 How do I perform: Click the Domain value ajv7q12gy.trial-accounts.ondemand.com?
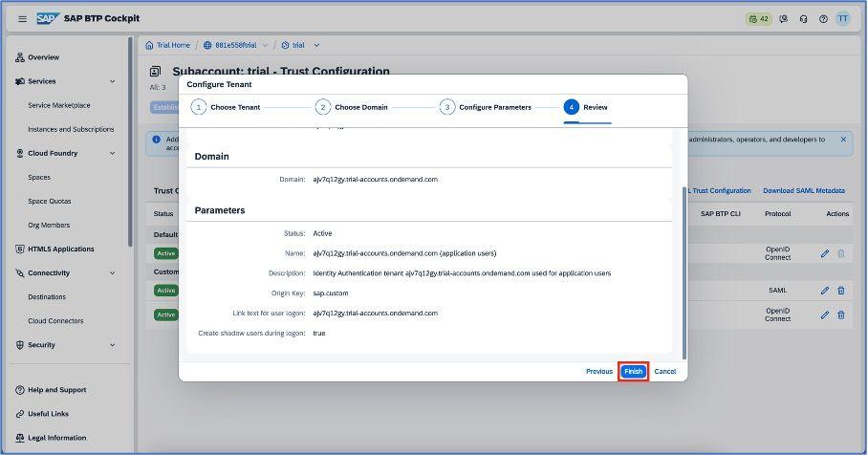click(x=376, y=180)
